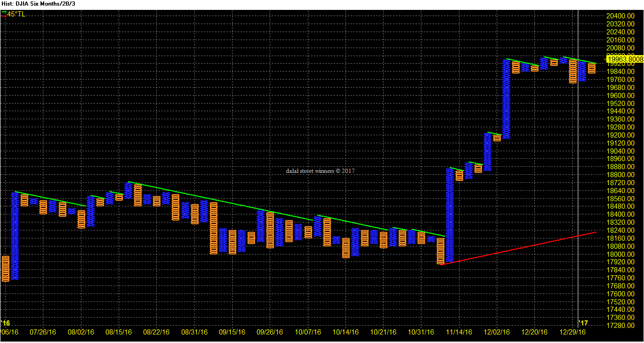Click the 08/31/16 date axis label

194,332
